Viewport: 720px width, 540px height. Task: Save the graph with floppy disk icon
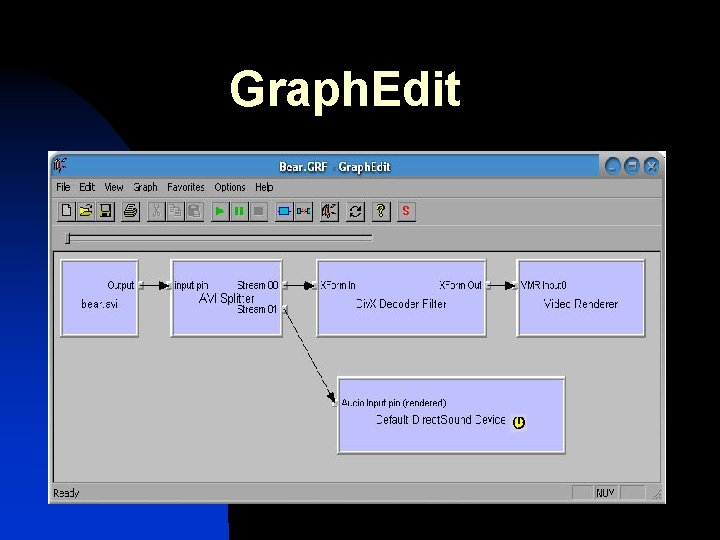[x=106, y=211]
